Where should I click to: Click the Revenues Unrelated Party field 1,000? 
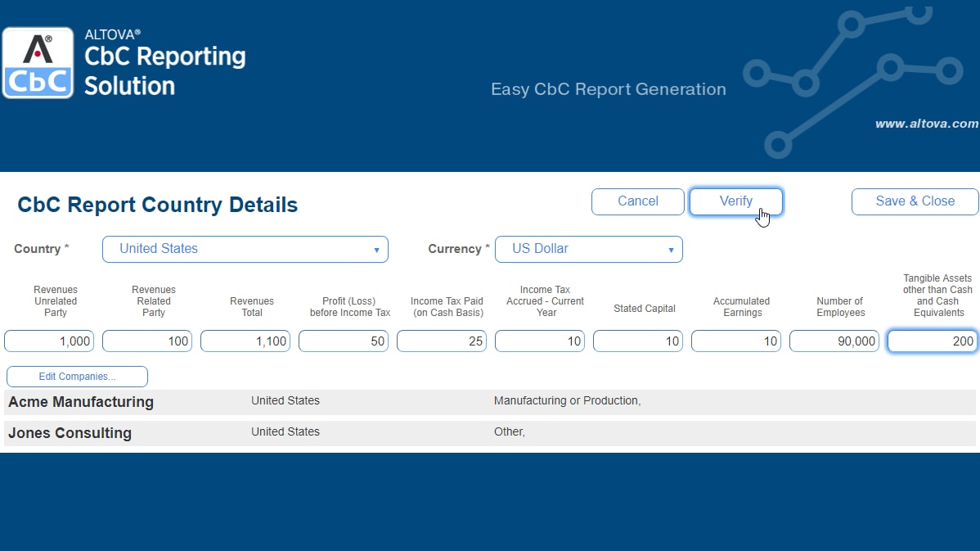coord(49,341)
